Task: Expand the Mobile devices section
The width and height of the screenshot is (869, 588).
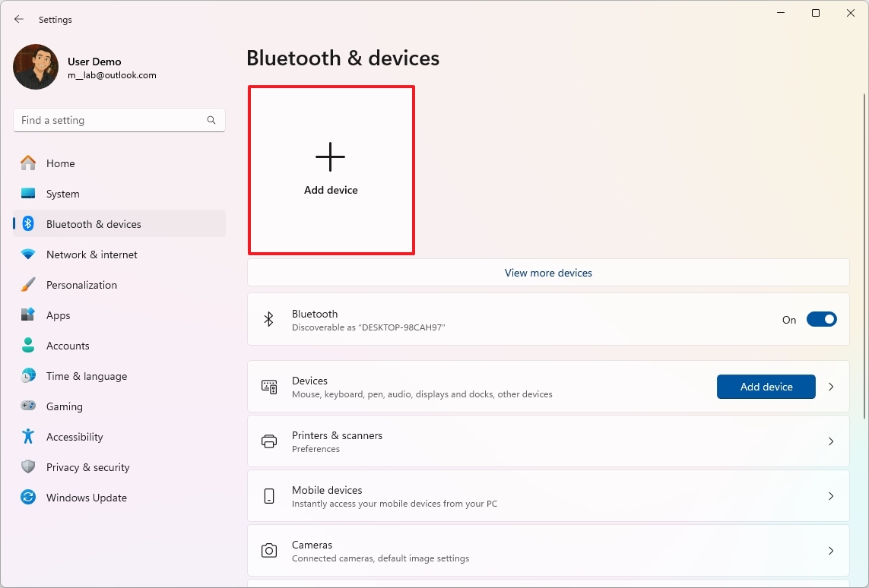Action: click(830, 495)
